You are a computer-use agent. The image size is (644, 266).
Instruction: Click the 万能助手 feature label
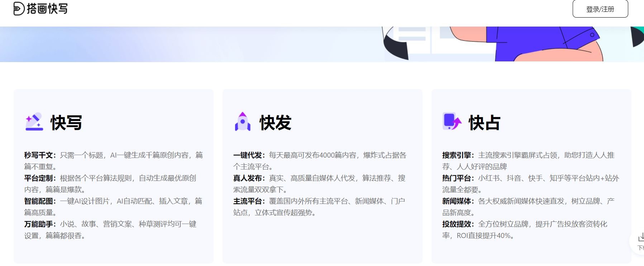click(39, 224)
